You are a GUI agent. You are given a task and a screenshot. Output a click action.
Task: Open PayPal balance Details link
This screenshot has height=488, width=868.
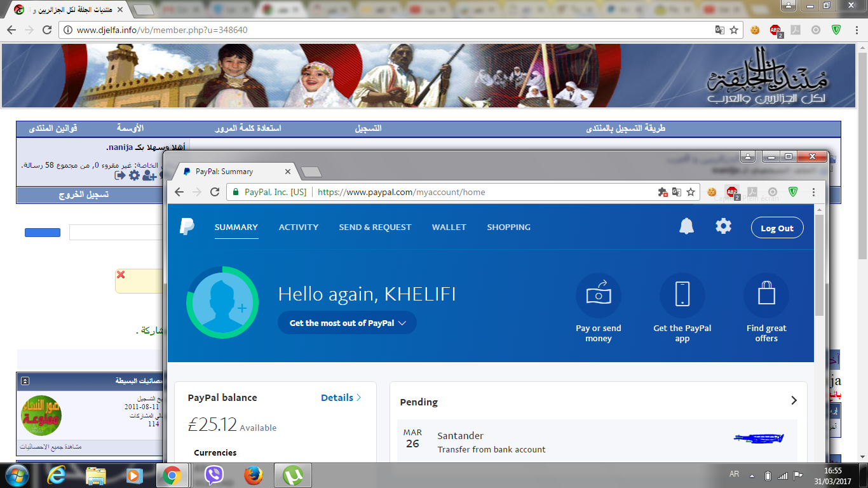(x=341, y=398)
